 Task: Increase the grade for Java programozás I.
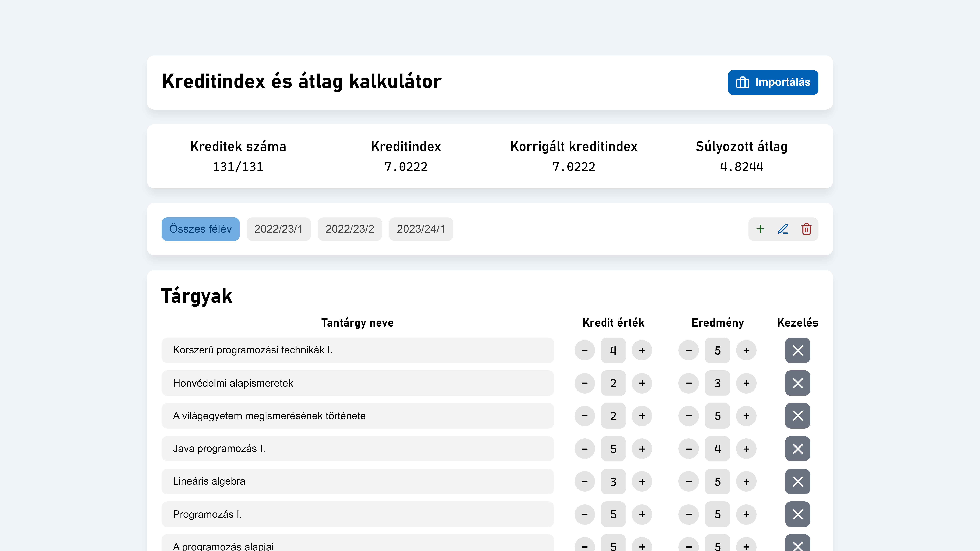[x=746, y=449]
